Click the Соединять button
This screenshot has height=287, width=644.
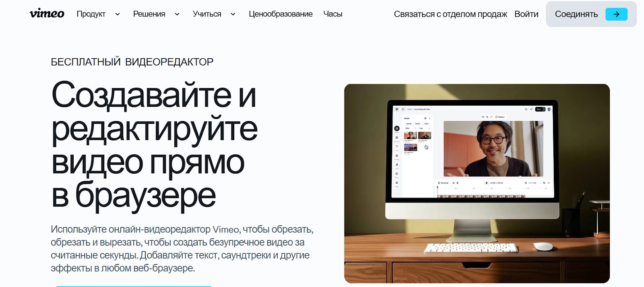(591, 14)
